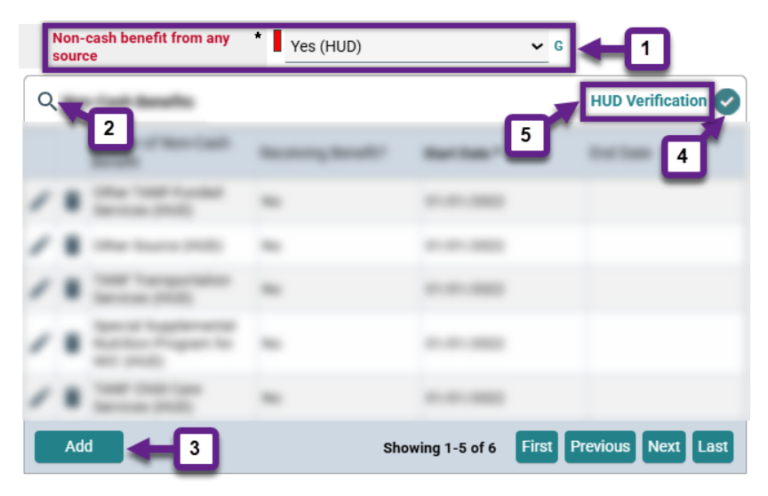Click the magnifying glass search icon
Image resolution: width=768 pixels, height=496 pixels.
[47, 101]
